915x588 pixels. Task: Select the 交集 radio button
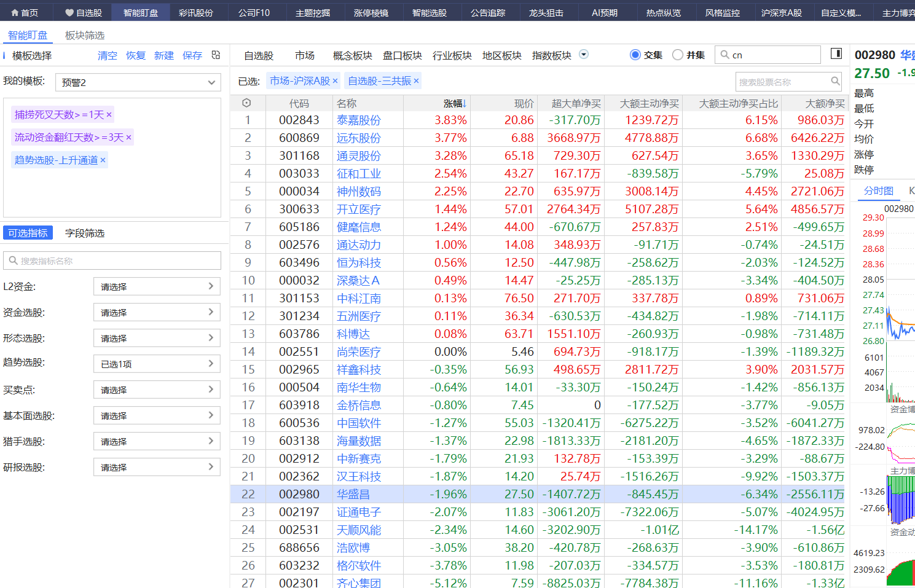click(635, 55)
